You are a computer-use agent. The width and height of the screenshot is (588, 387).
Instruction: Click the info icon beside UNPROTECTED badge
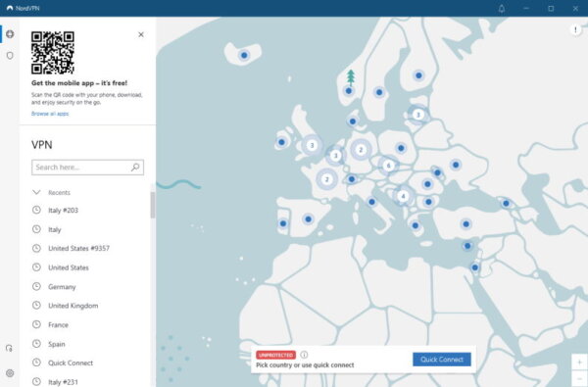[304, 355]
